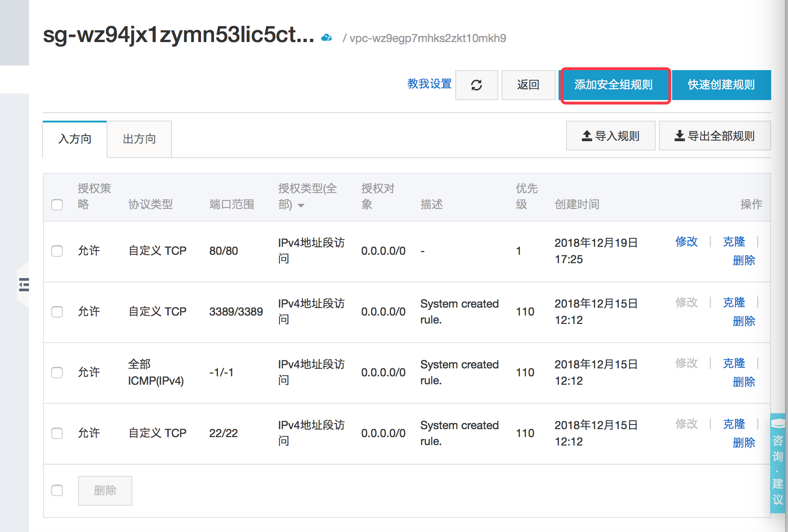This screenshot has width=788, height=532.
Task: Collapse the left sidebar with the toggle icon
Action: click(24, 284)
